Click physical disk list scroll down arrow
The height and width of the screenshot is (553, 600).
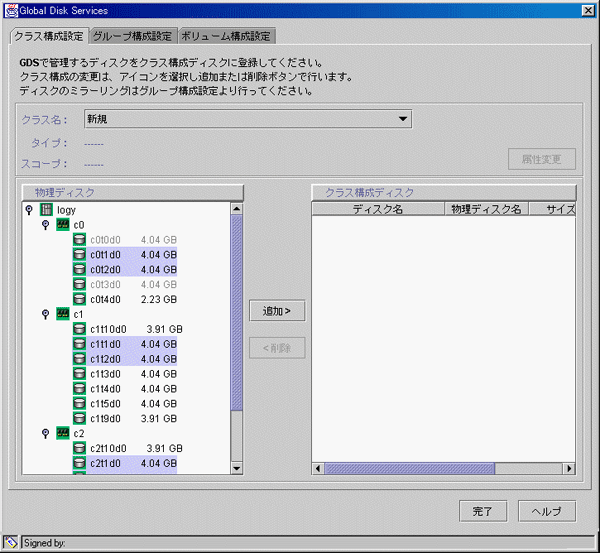click(237, 468)
